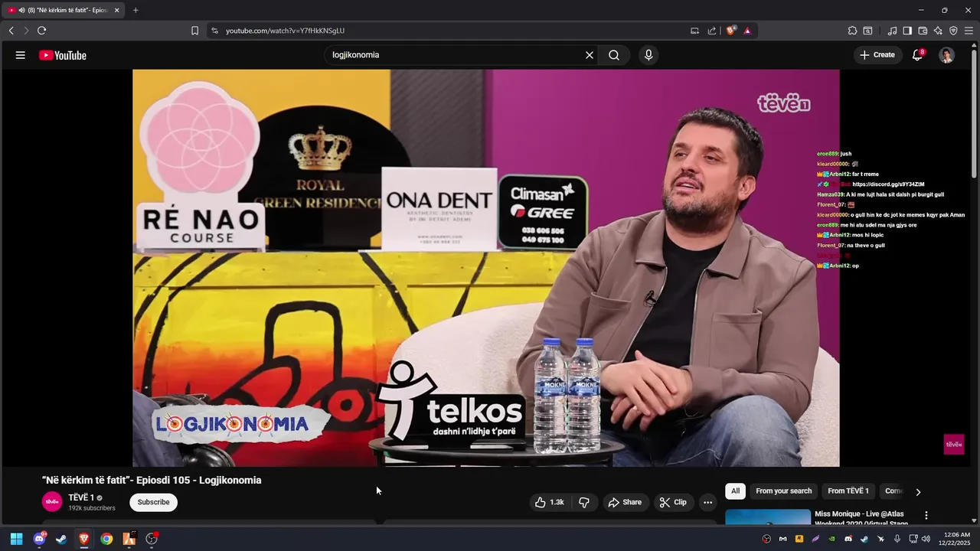
Task: Open the system volume tray icon
Action: click(x=926, y=539)
